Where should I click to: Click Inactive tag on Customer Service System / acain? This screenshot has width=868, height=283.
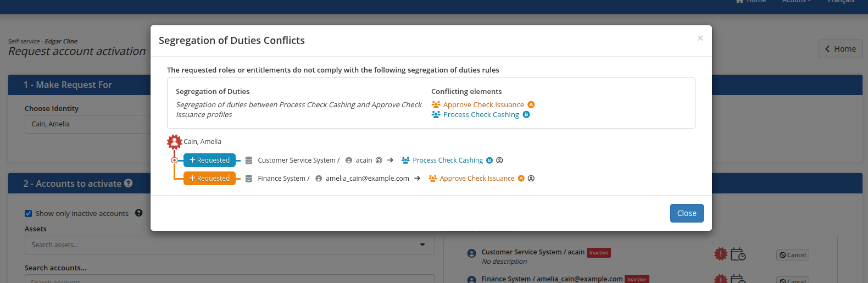599,253
